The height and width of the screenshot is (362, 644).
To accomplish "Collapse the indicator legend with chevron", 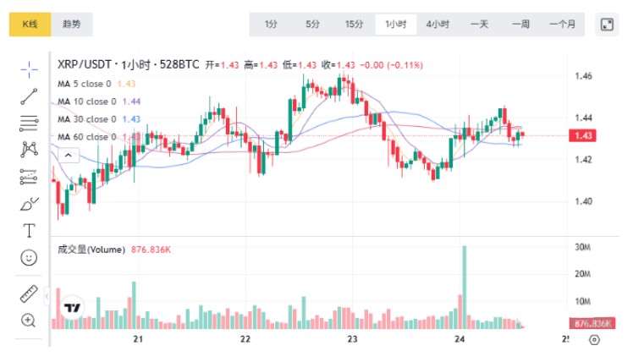I will (69, 155).
